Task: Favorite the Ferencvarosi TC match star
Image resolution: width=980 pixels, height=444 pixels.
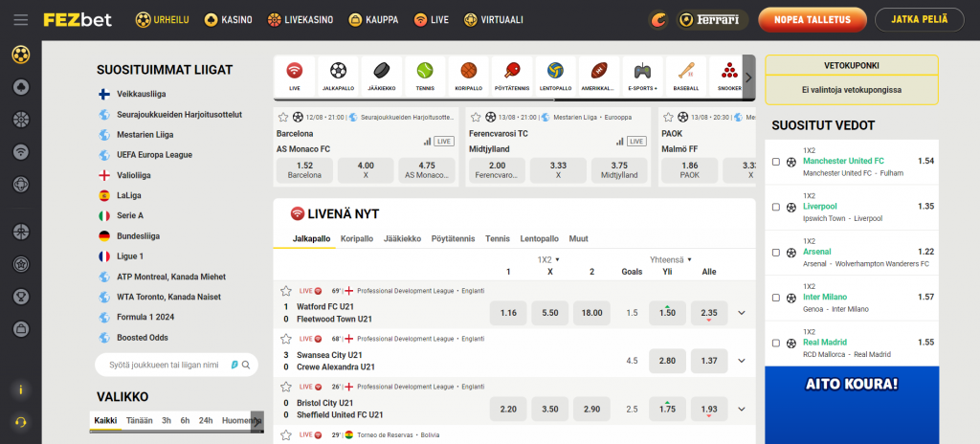Action: (x=476, y=117)
